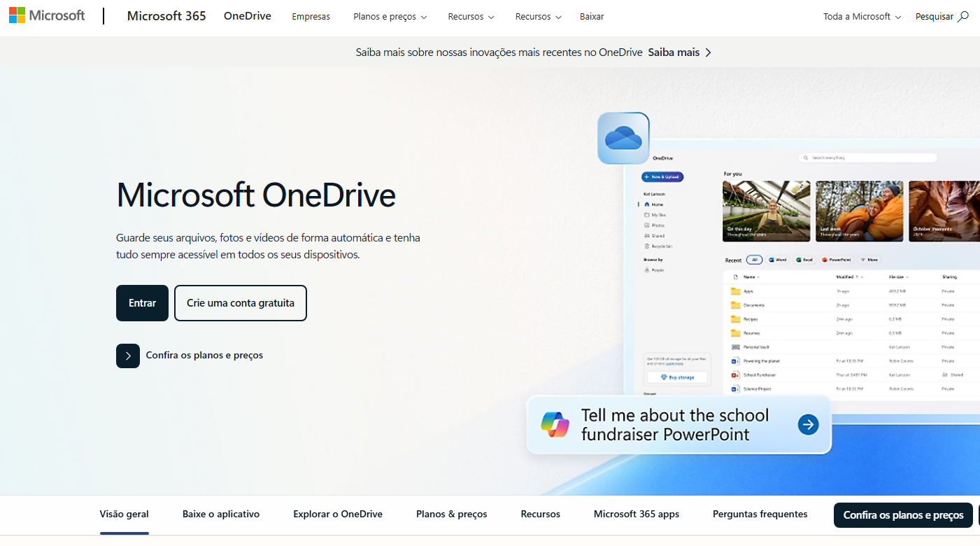The width and height of the screenshot is (980, 546).
Task: Click the Copilot icon on the prompt card
Action: pos(555,424)
